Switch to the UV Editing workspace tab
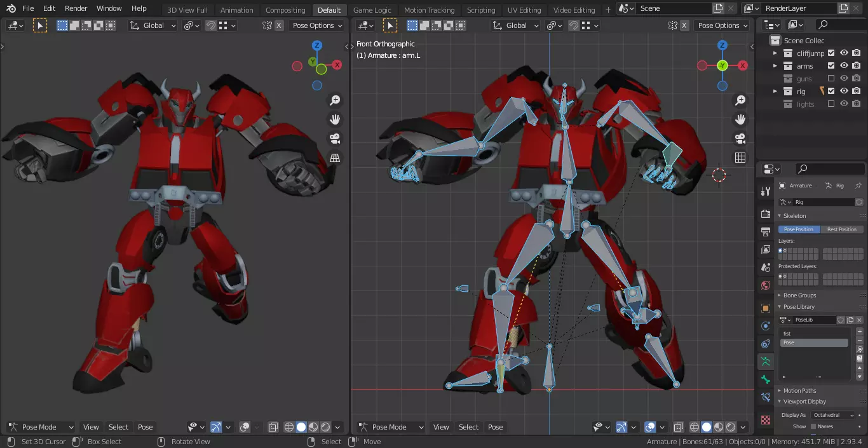Image resolution: width=868 pixels, height=448 pixels. 524,10
